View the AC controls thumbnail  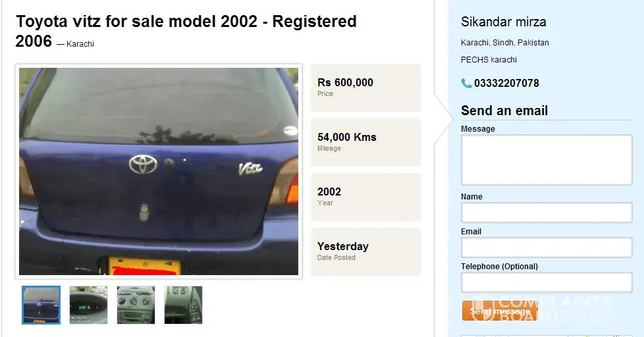point(136,305)
